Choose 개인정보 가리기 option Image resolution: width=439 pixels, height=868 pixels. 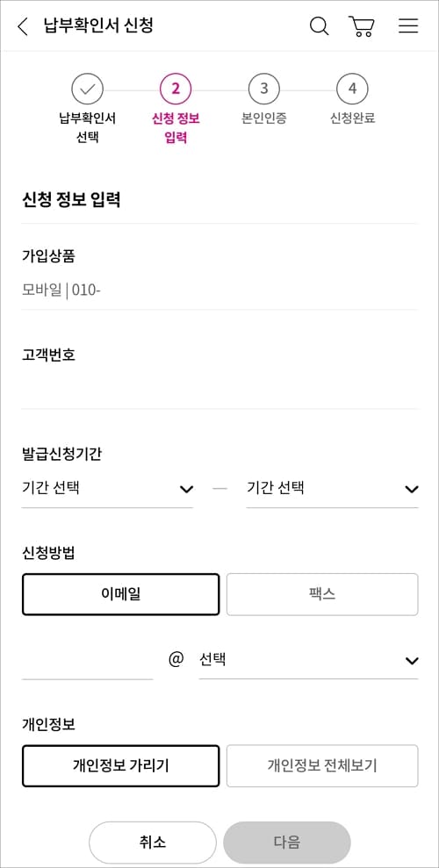120,765
